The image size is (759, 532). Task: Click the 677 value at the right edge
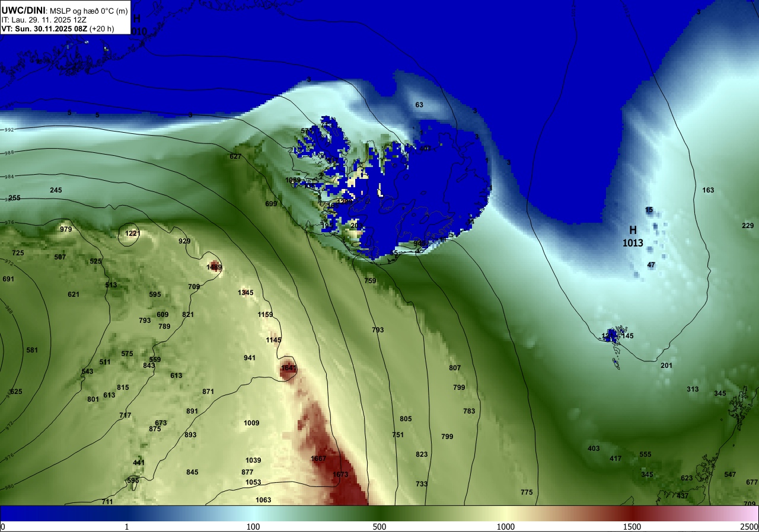coord(752,482)
